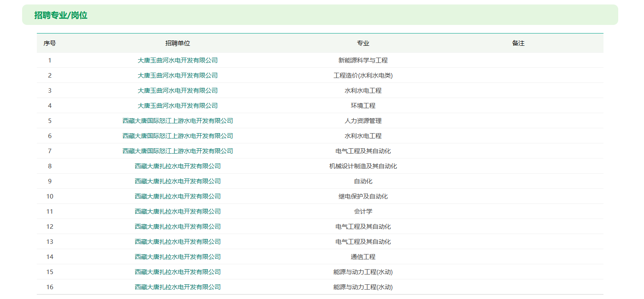Open 西藏大唐扎拉水电开发有限公司 link in row 14

(178, 257)
